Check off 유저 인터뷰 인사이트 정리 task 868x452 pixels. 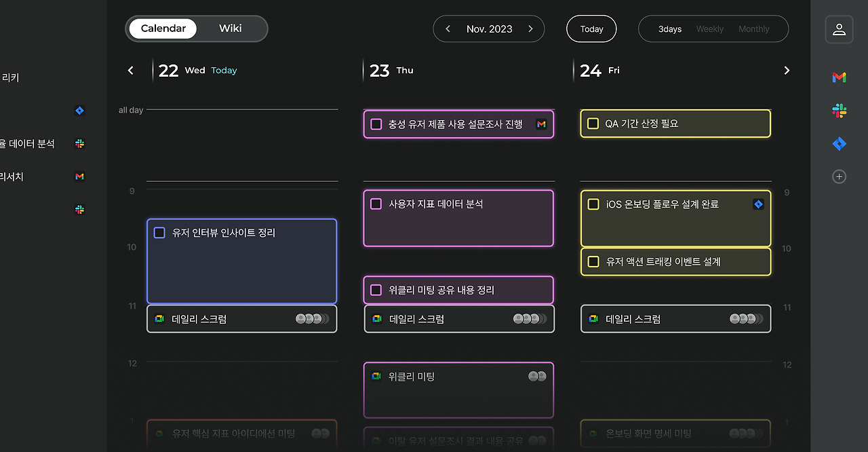(x=159, y=233)
